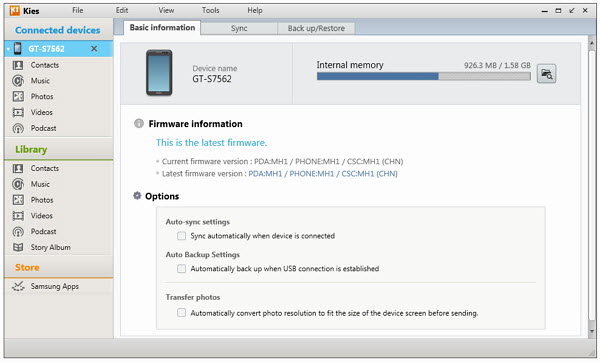
Task: Open the View menu
Action: 166,10
